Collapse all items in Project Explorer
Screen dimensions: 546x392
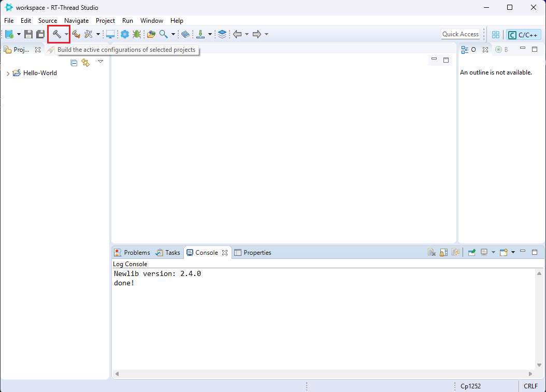pos(74,63)
